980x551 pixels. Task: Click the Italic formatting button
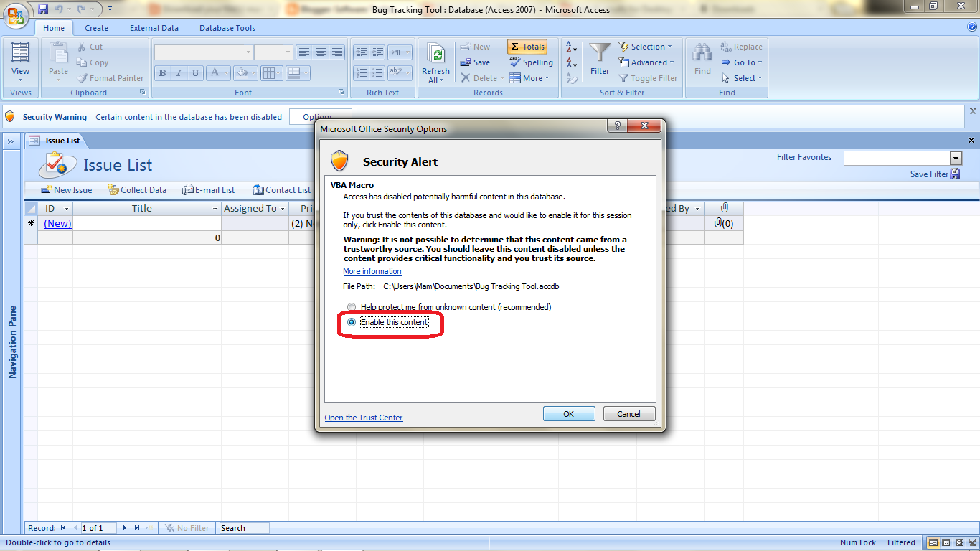pos(178,73)
